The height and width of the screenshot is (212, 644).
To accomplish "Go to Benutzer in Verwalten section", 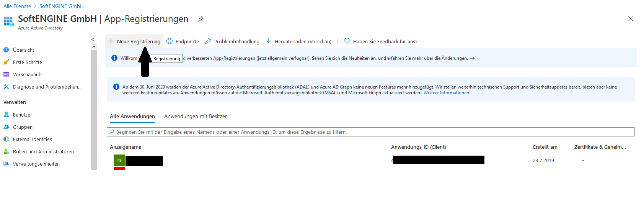I will pos(22,115).
